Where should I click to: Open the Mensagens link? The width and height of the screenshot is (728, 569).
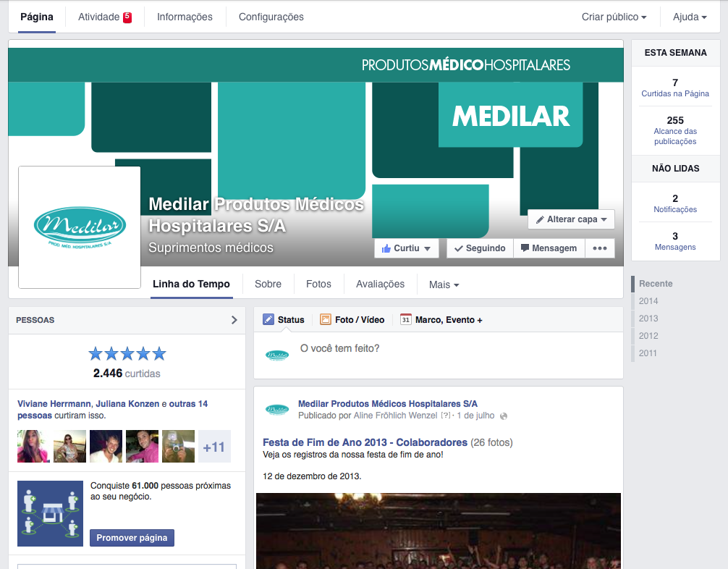tap(675, 247)
